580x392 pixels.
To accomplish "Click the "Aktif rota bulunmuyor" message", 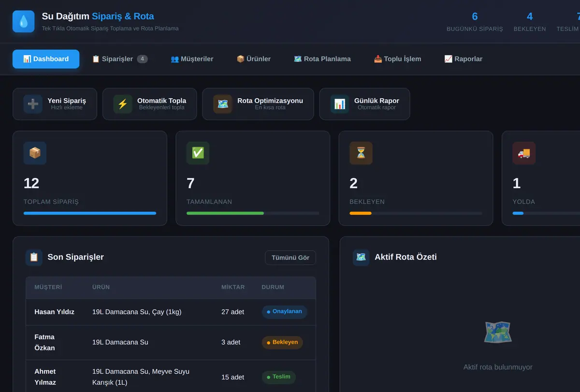I will click(498, 367).
